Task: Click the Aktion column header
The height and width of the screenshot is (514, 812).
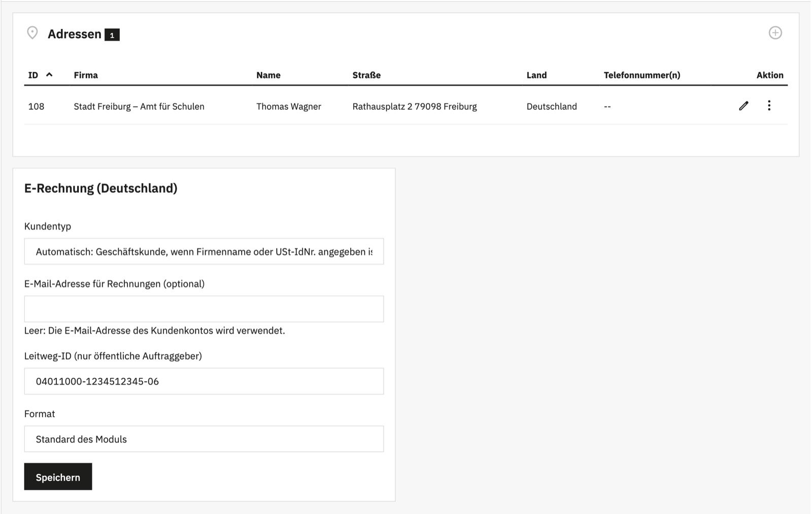Action: 770,75
